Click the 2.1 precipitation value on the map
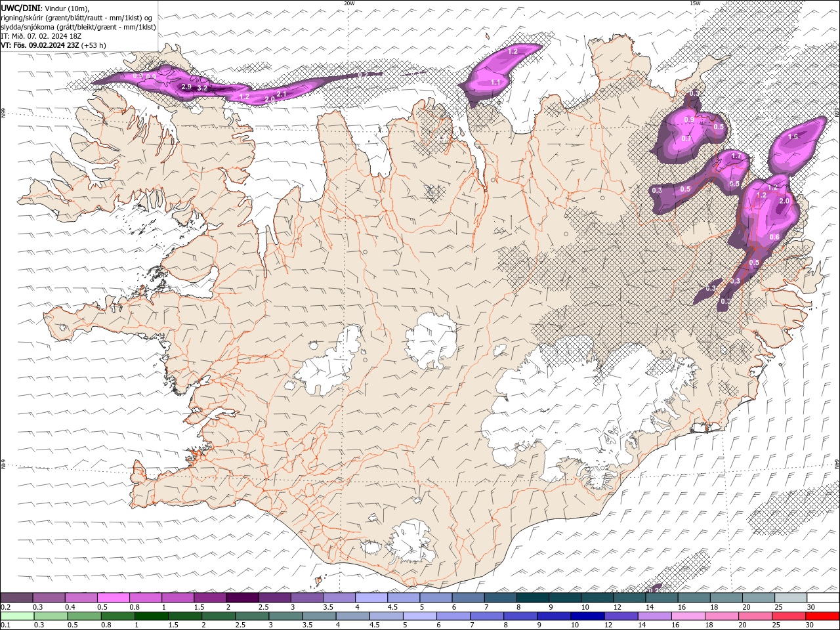840x630 pixels. [282, 94]
